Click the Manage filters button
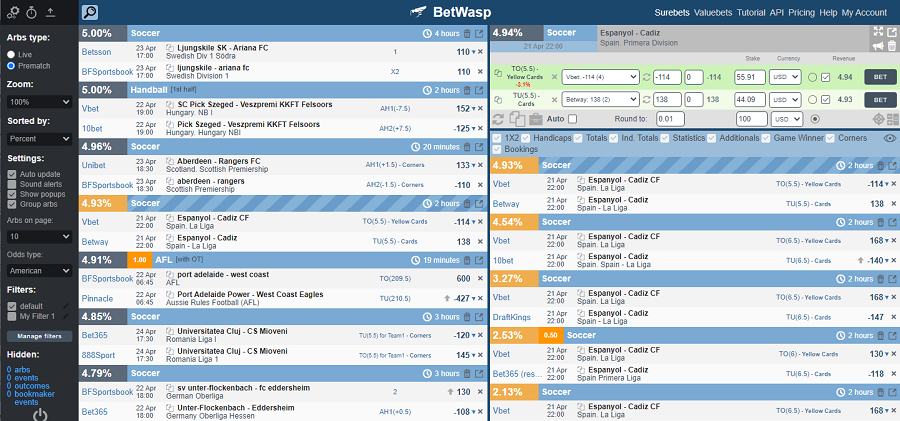 tap(40, 336)
